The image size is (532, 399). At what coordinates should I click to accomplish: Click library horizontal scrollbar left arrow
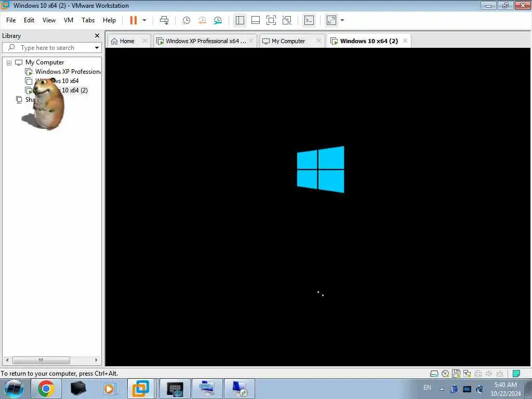[x=7, y=360]
